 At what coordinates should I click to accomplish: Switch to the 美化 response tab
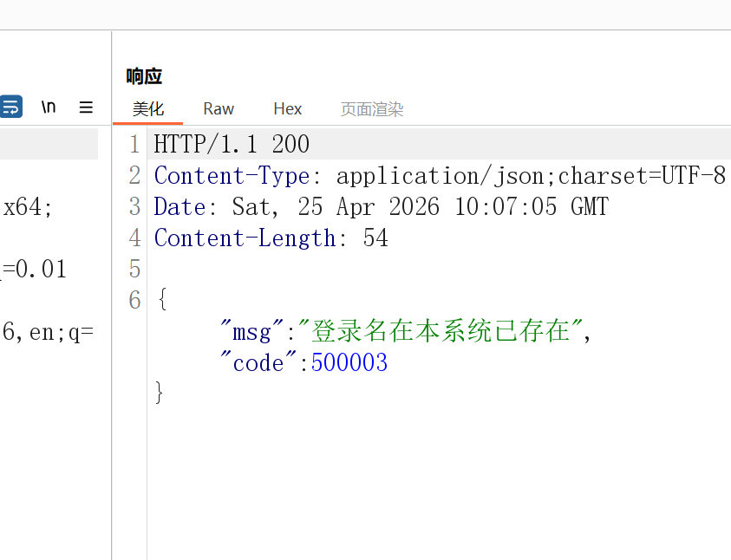(x=147, y=109)
